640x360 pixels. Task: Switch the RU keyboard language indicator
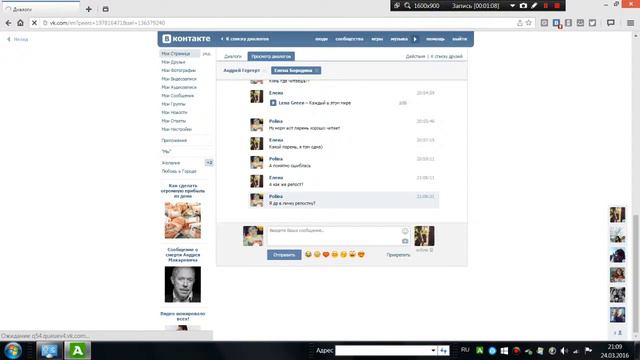(x=465, y=350)
